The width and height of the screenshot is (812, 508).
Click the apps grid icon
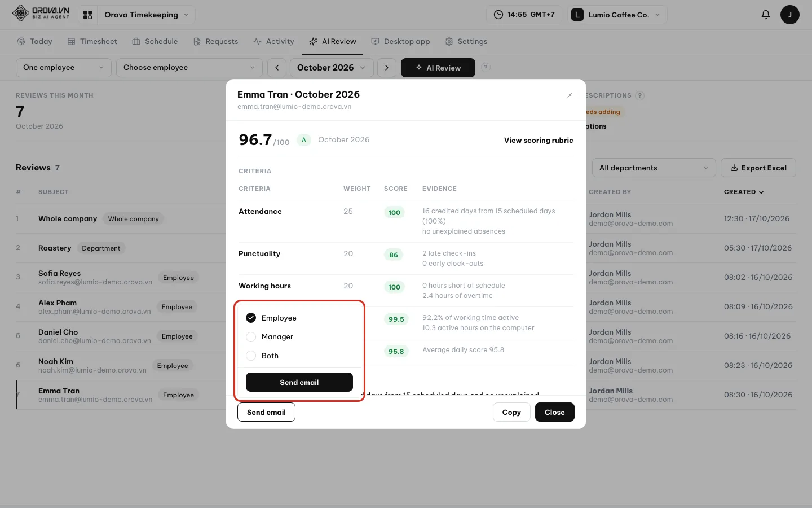(x=87, y=15)
